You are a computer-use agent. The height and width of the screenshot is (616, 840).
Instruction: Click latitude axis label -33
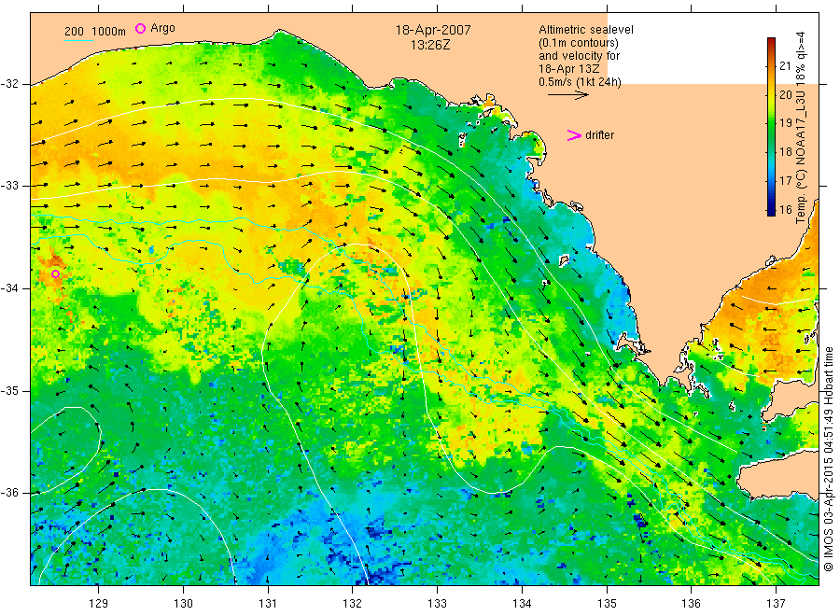tap(9, 186)
